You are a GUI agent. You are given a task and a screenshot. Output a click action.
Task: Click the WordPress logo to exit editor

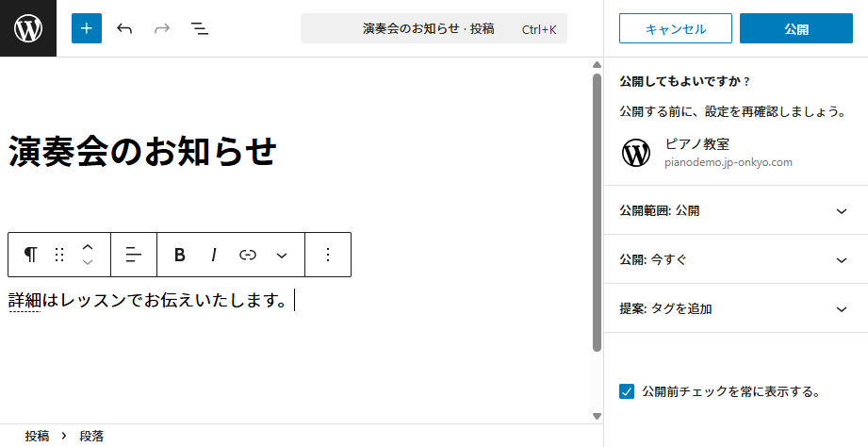[x=28, y=28]
